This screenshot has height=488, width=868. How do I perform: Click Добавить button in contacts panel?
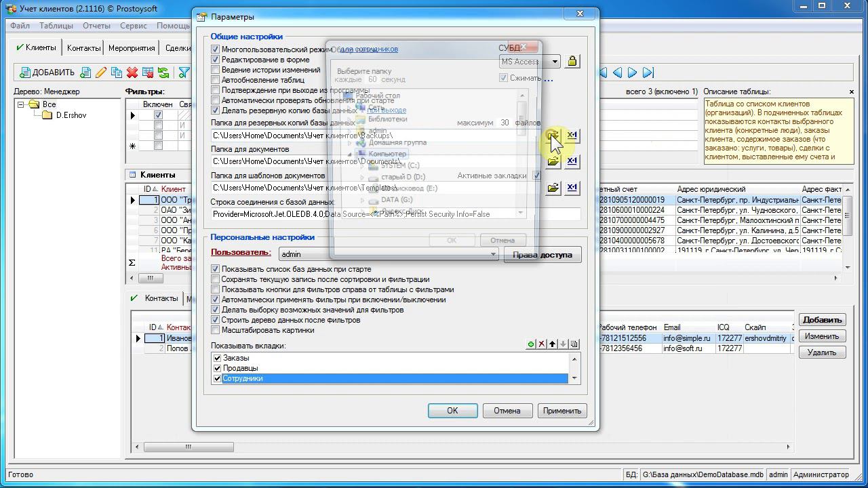823,320
